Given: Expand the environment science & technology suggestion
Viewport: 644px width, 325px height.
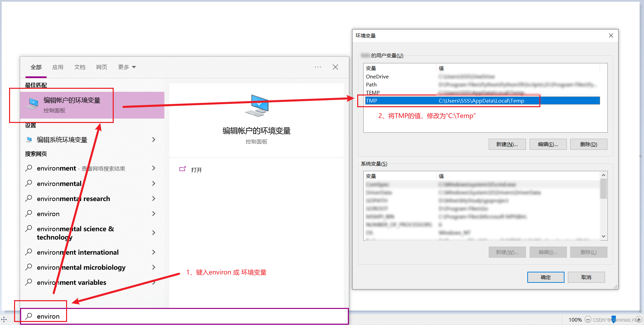Looking at the screenshot, I should pos(154,233).
